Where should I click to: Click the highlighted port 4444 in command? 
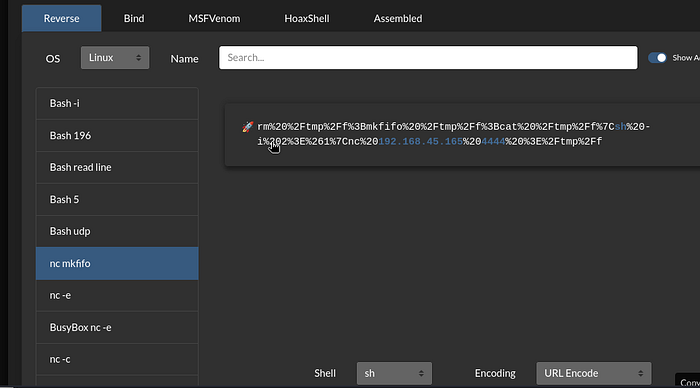[493, 142]
